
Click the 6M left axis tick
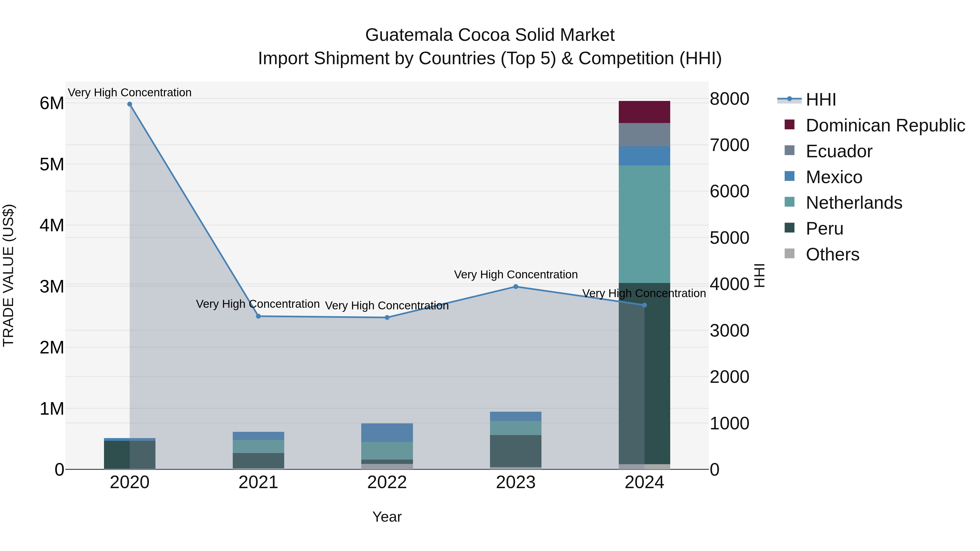[52, 103]
